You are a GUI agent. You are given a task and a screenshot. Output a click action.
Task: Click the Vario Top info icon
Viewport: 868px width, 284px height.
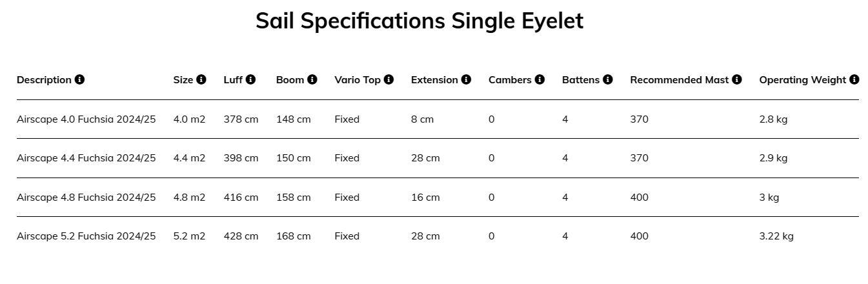coord(389,80)
